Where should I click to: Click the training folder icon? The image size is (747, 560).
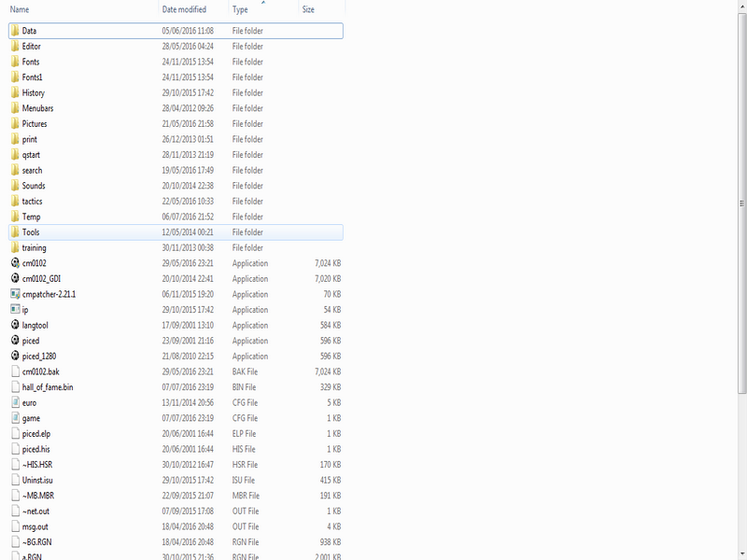coord(15,247)
